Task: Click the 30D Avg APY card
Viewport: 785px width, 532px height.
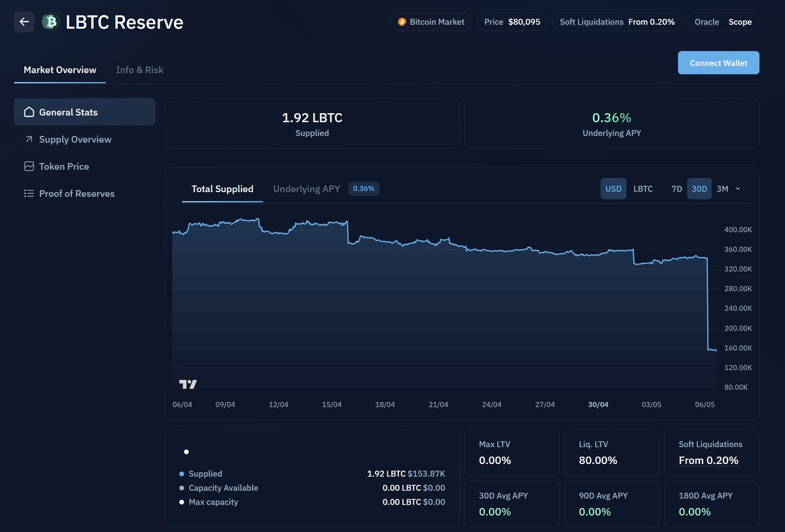Action: pyautogui.click(x=512, y=504)
